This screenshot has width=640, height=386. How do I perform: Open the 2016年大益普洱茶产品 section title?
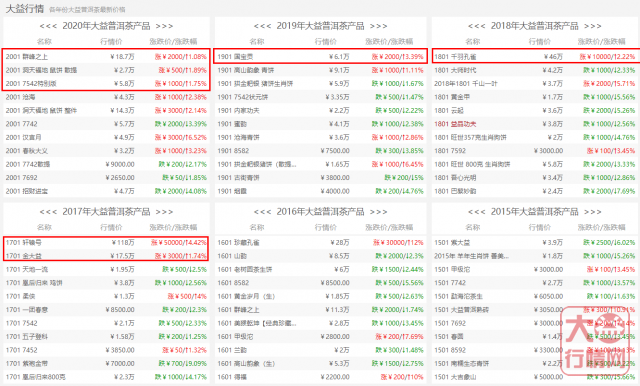(x=320, y=212)
